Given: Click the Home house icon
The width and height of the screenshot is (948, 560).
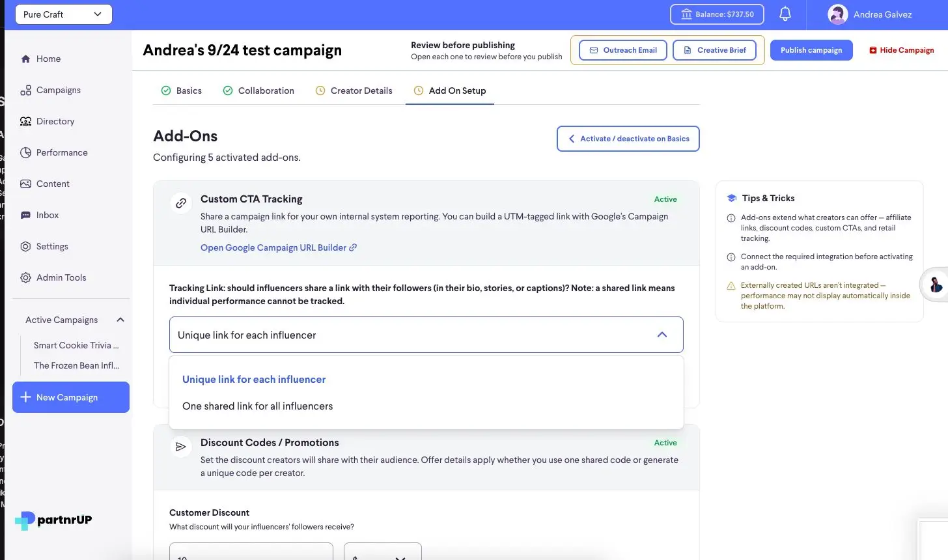Looking at the screenshot, I should click(25, 59).
